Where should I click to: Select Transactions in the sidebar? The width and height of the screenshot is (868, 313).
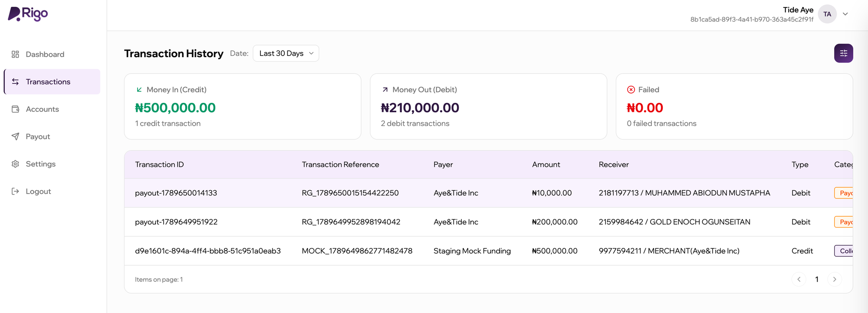click(x=52, y=82)
